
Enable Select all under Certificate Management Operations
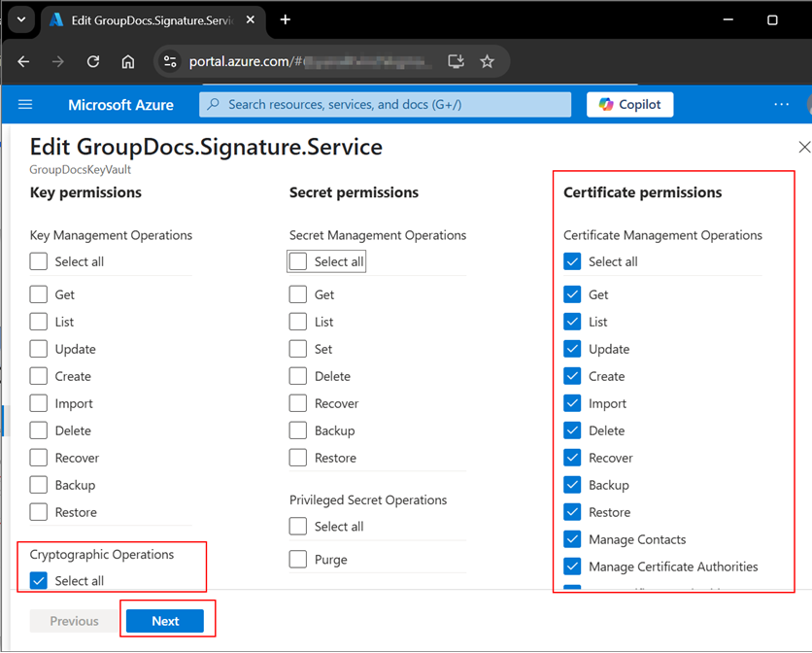click(572, 260)
